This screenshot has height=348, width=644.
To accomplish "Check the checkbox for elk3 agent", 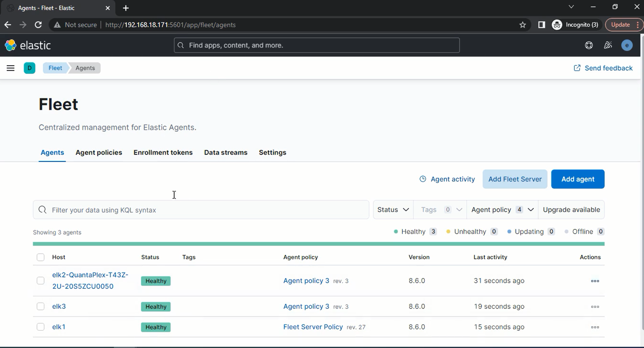I will point(40,306).
